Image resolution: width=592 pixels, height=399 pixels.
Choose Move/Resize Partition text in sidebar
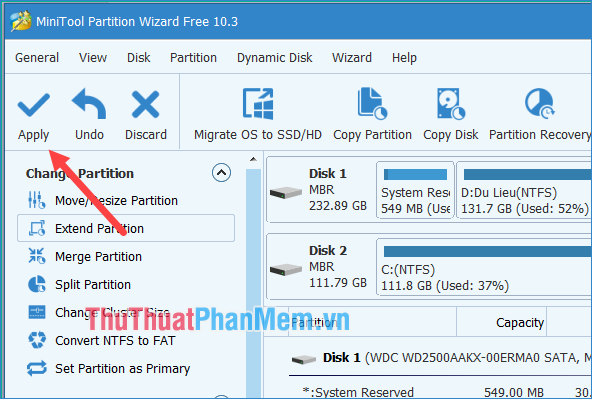[x=116, y=200]
